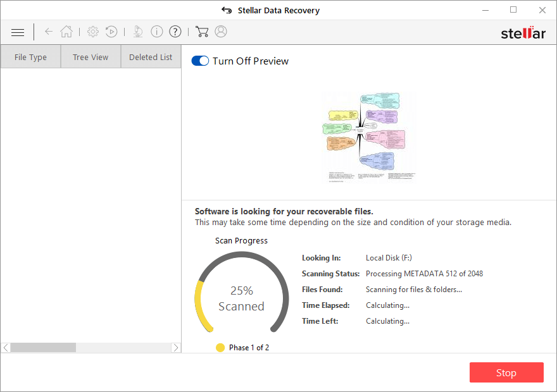Switch to the Deleted List tab
This screenshot has width=557, height=392.
tap(151, 57)
